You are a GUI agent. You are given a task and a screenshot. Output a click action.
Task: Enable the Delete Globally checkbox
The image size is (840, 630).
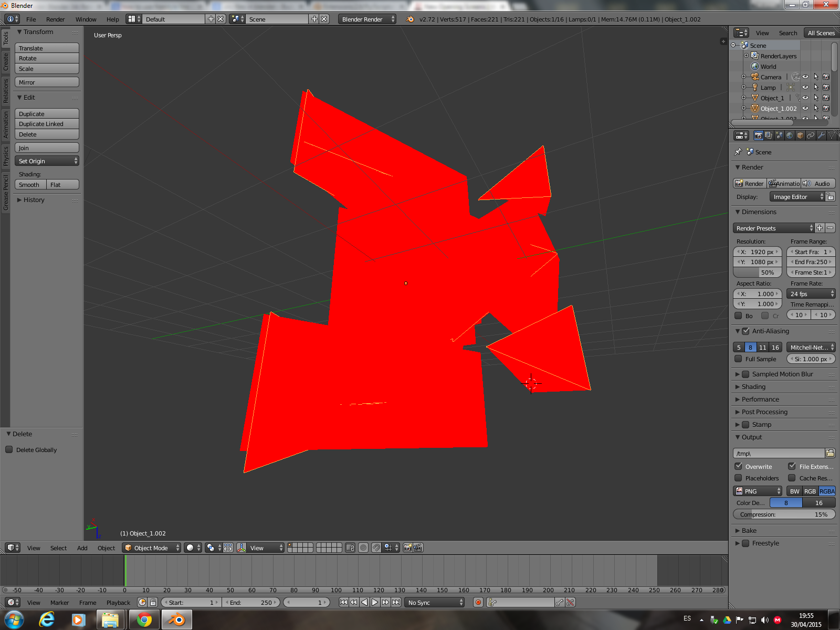(x=9, y=449)
